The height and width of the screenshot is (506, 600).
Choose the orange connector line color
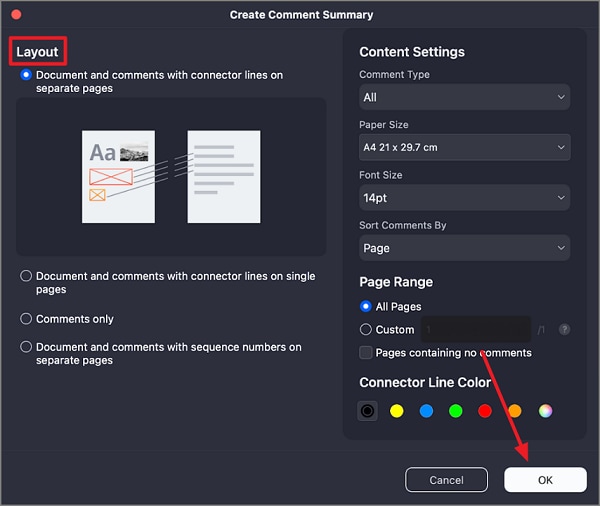point(515,410)
